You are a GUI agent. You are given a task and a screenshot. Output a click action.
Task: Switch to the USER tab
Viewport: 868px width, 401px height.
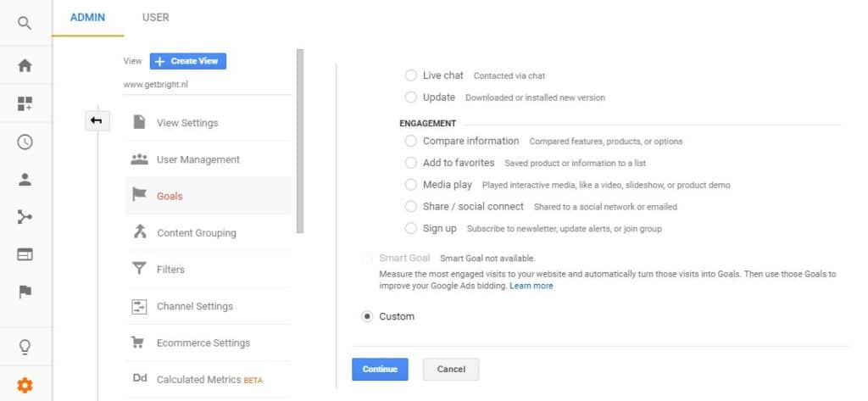coord(155,17)
